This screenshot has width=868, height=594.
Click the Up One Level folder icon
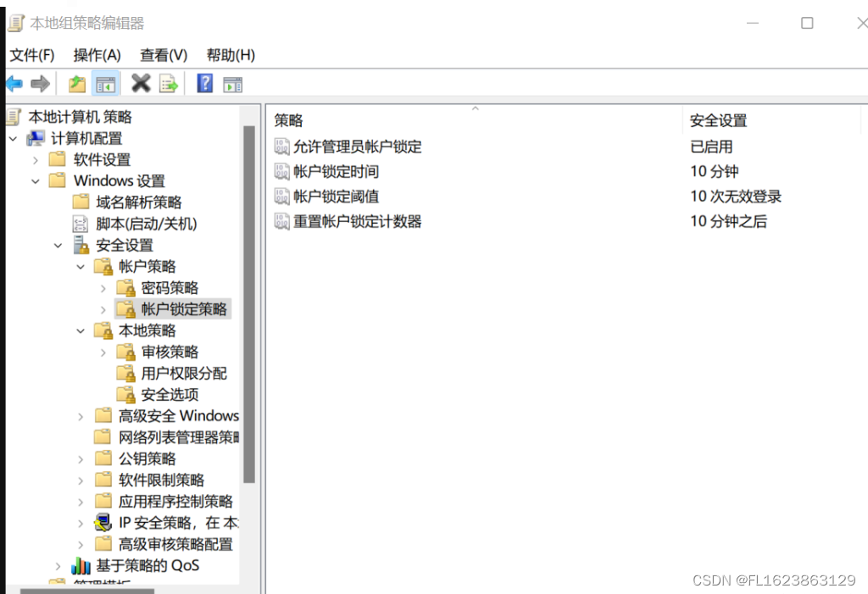(77, 83)
